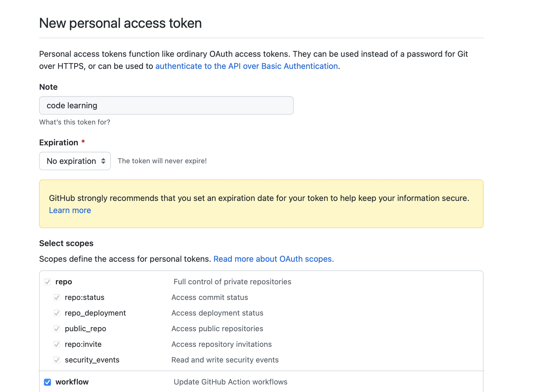Click the repo:status scope label
The height and width of the screenshot is (392, 551).
point(85,297)
